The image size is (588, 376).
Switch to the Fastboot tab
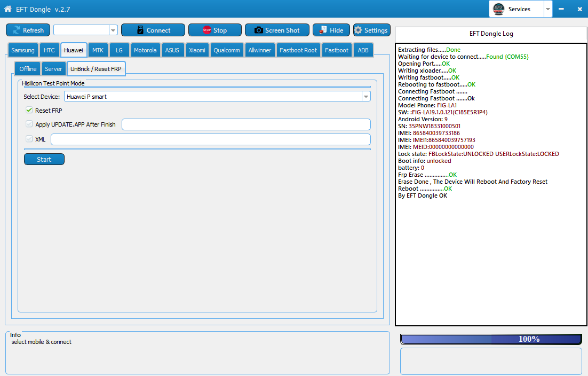(x=336, y=50)
